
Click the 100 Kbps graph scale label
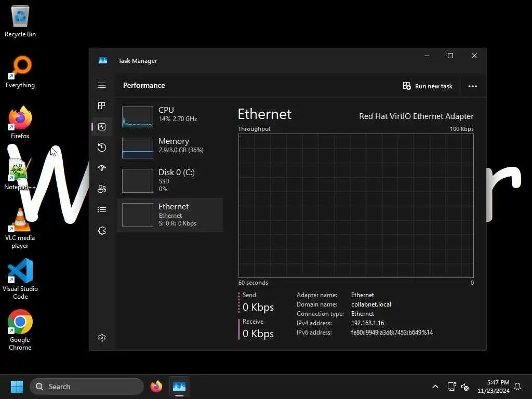click(x=461, y=129)
